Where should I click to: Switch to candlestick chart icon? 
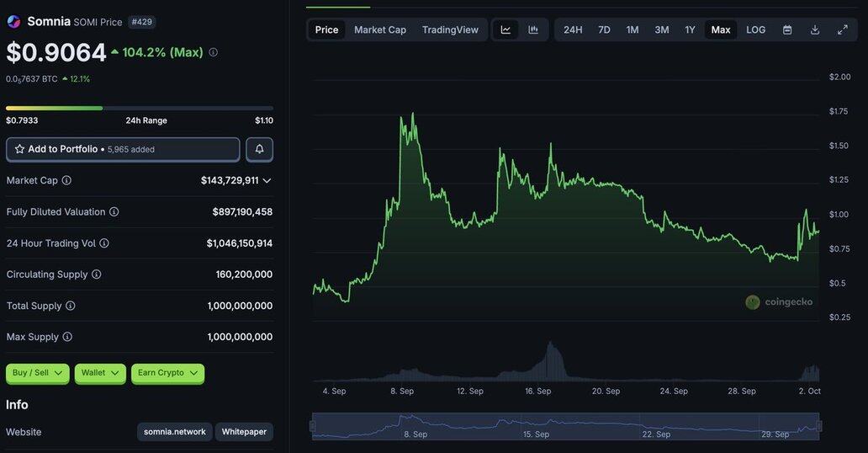(533, 29)
